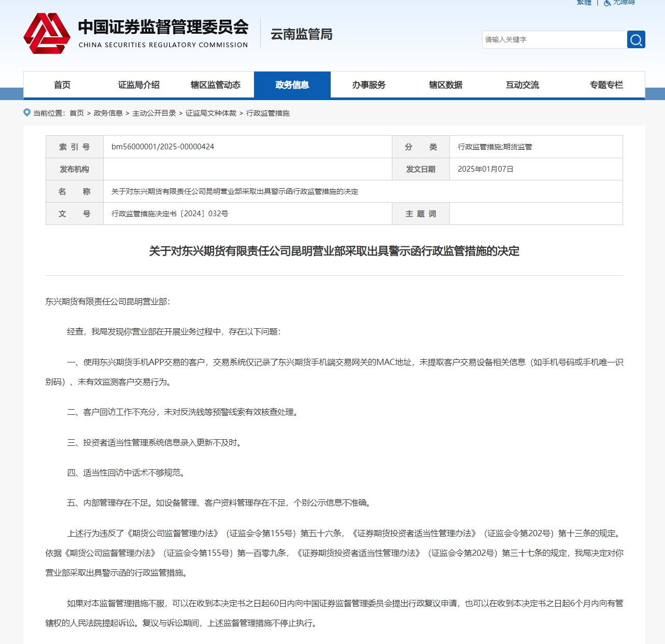Click the 分类 label cell

(421, 147)
